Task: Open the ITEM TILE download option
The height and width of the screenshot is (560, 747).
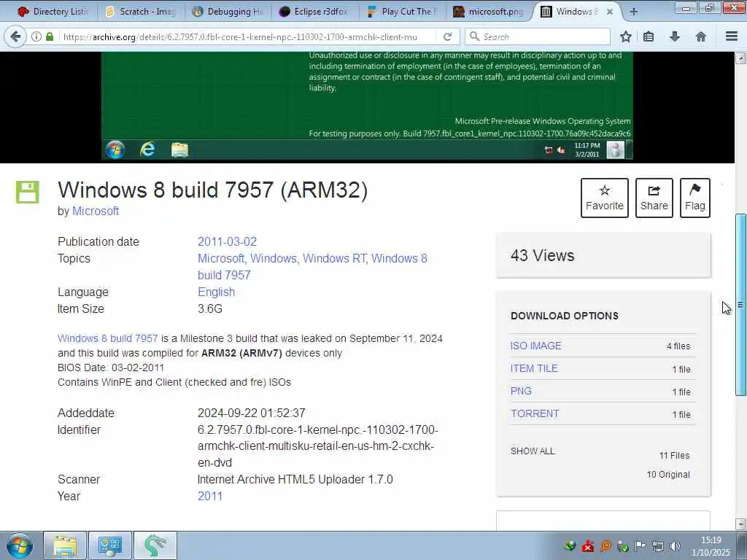Action: pyautogui.click(x=534, y=368)
